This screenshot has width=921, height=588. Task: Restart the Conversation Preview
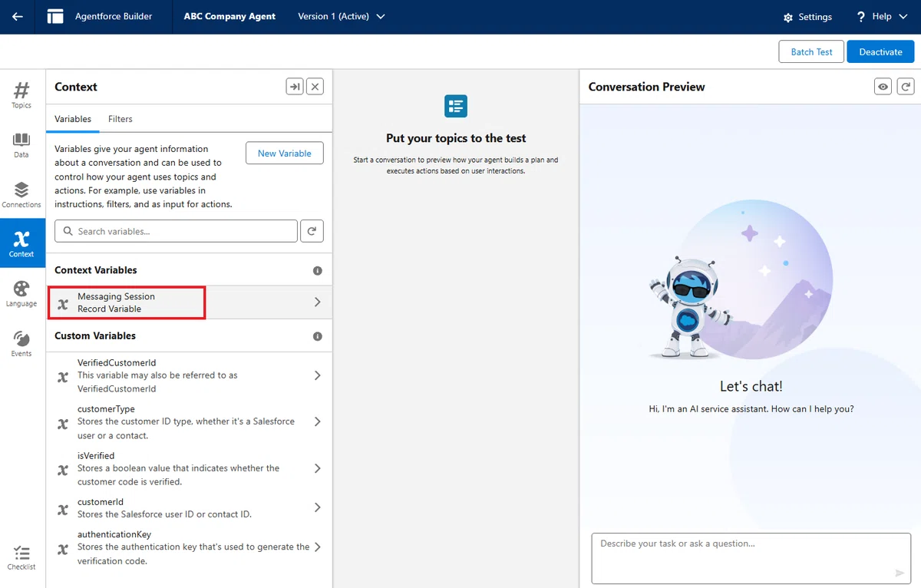[906, 87]
